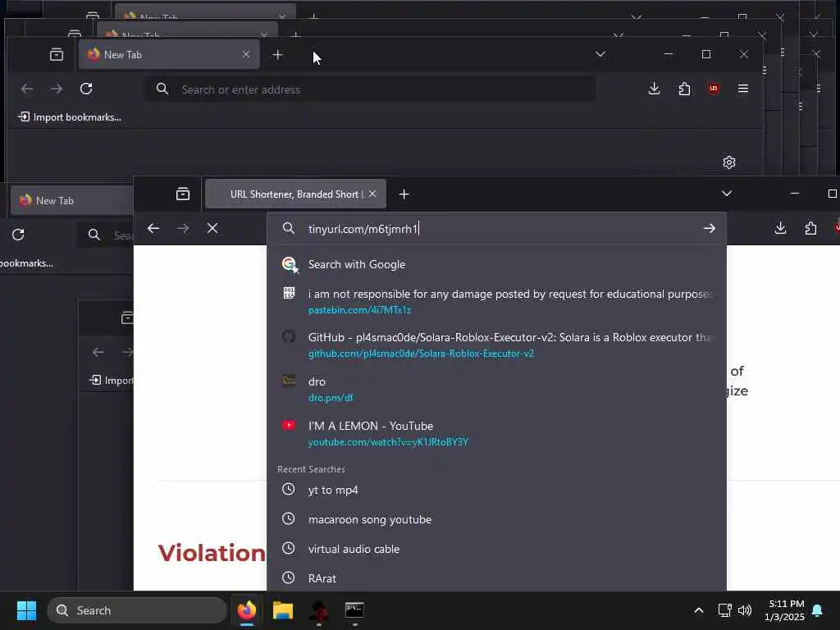Click the tinyurl.com/m6tjmrh1 address field
The height and width of the screenshot is (630, 840).
tap(495, 229)
